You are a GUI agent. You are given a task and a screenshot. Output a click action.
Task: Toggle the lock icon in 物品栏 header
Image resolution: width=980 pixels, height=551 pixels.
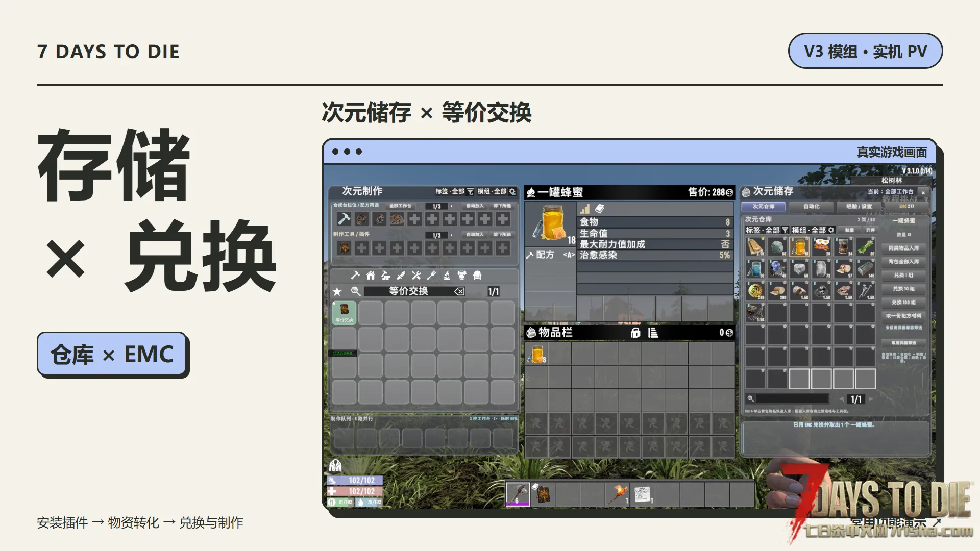pyautogui.click(x=635, y=333)
